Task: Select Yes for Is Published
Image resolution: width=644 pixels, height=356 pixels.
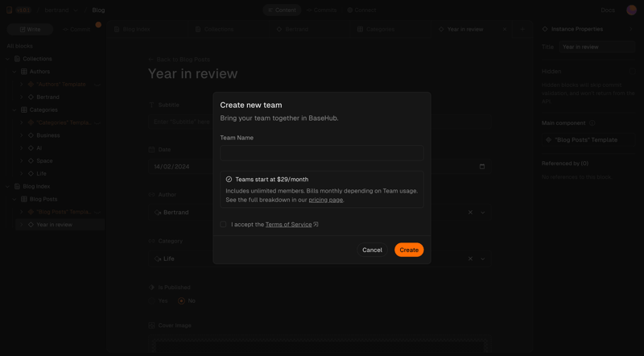Action: tap(151, 301)
